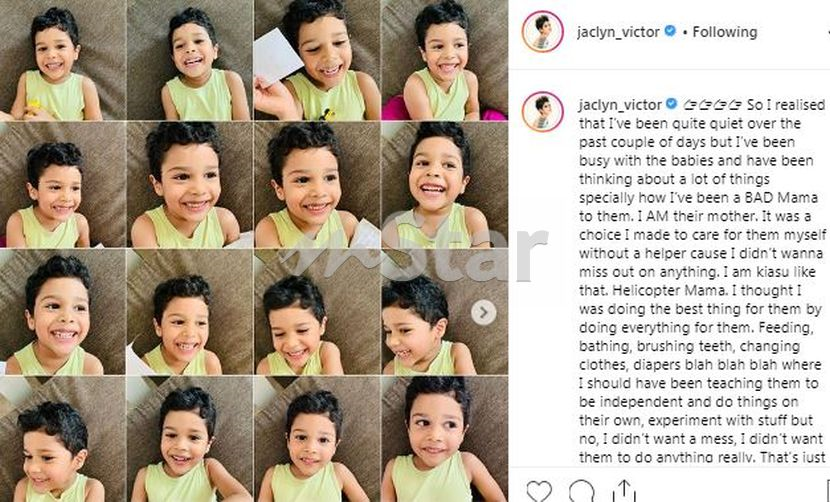Click the pointing-hand emojis at the caption start
The image size is (830, 502).
pyautogui.click(x=712, y=104)
